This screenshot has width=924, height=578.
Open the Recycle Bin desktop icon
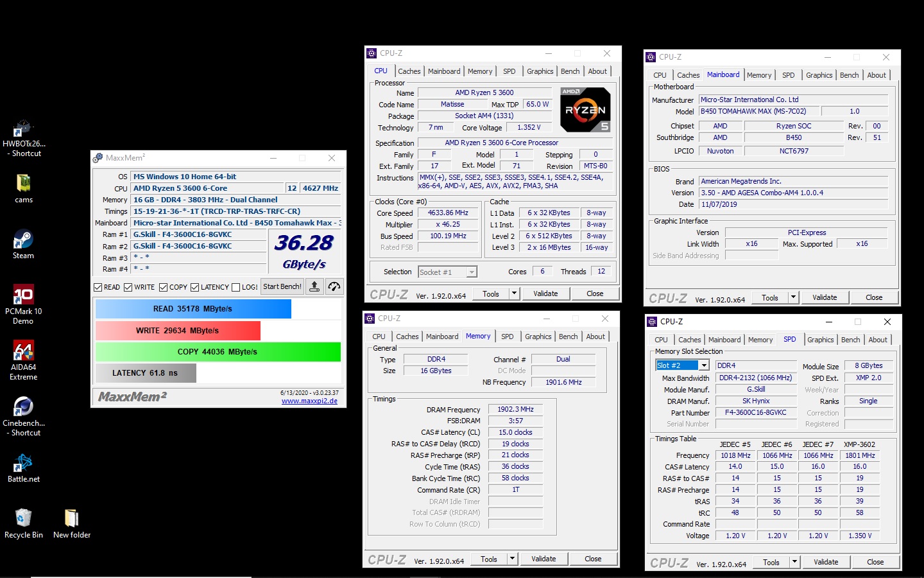coord(24,523)
